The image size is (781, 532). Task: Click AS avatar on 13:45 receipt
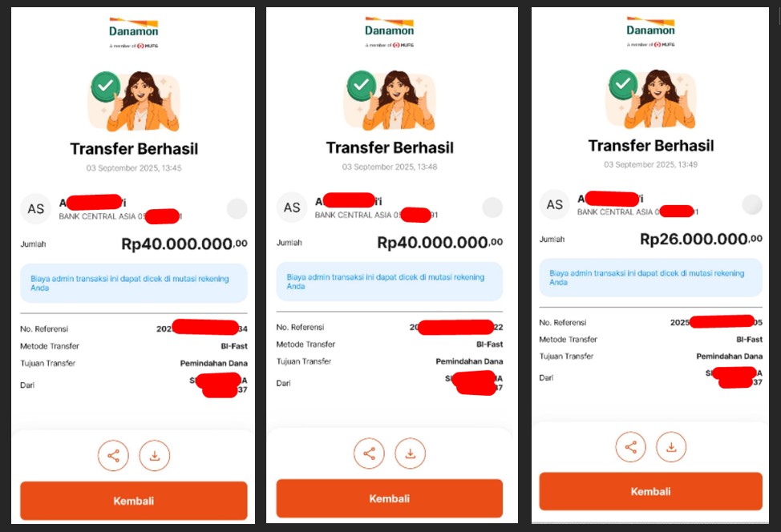pyautogui.click(x=36, y=208)
